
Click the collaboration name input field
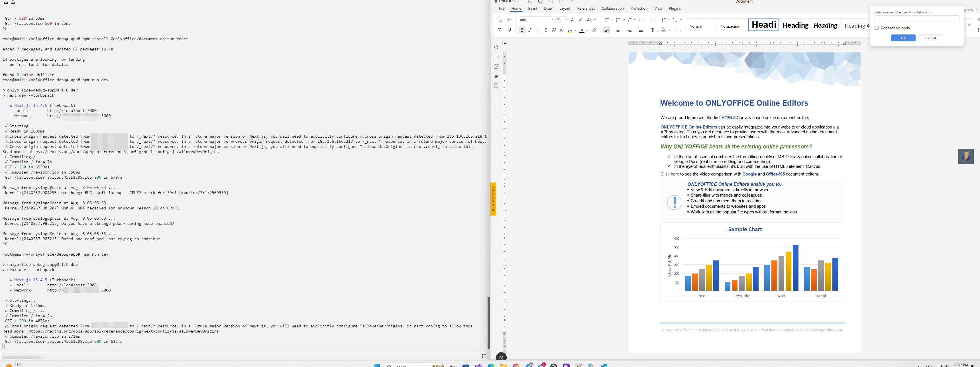(917, 19)
